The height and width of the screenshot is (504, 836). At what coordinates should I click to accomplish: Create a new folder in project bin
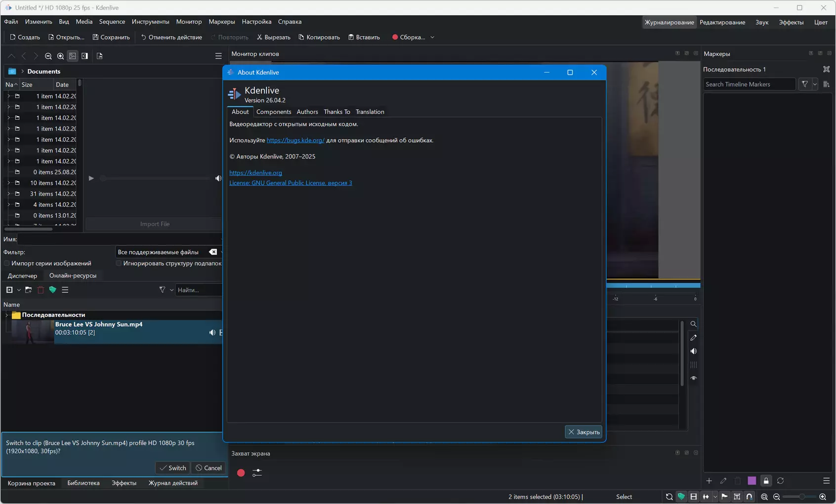(28, 290)
